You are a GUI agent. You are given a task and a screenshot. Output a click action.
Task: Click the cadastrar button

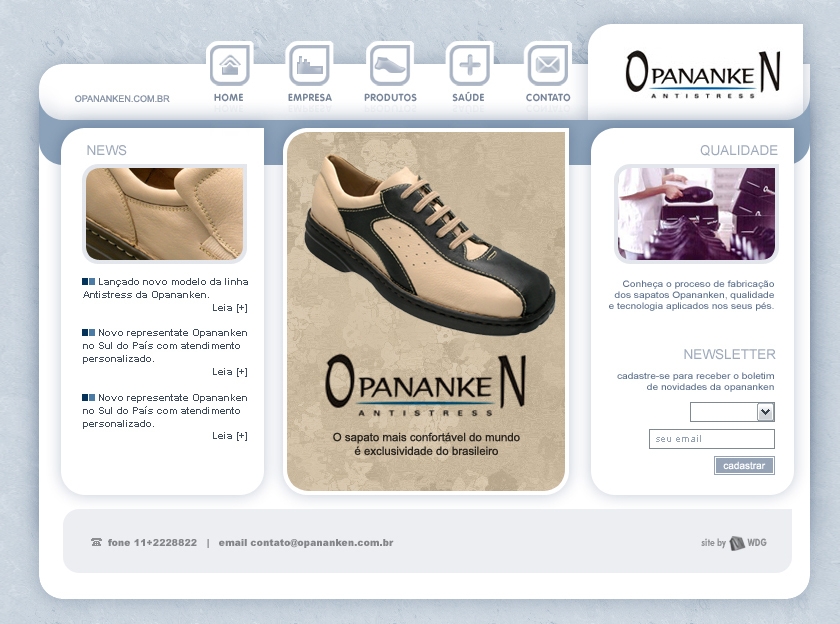[x=744, y=465]
